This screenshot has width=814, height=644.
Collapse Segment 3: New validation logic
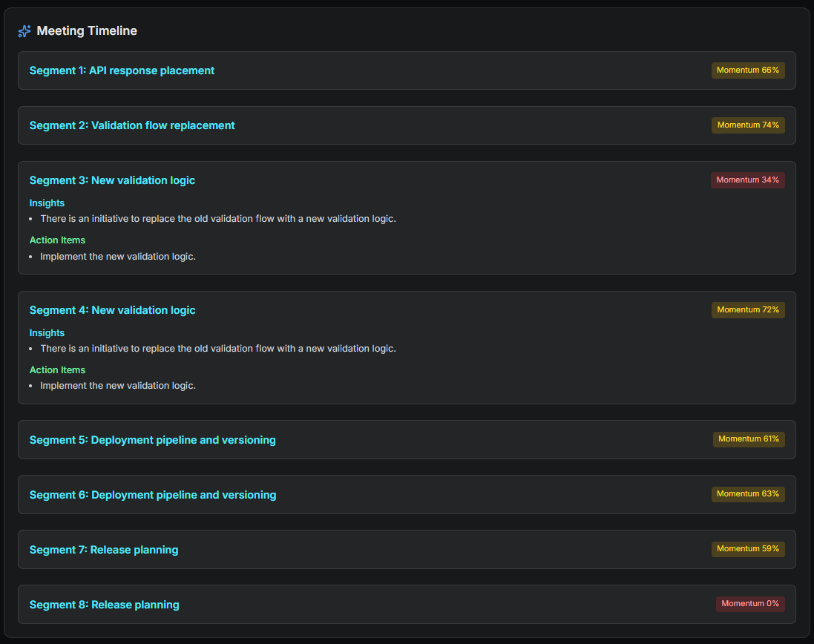coord(112,180)
